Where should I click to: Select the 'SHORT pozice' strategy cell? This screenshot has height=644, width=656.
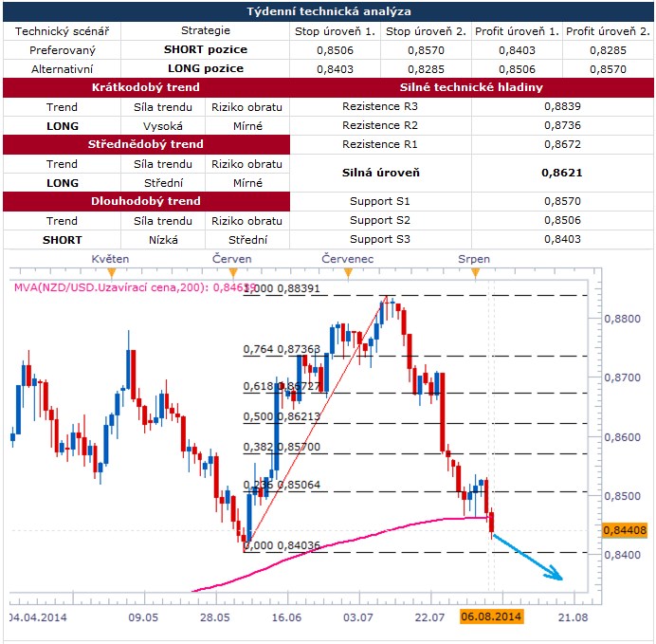pos(206,49)
